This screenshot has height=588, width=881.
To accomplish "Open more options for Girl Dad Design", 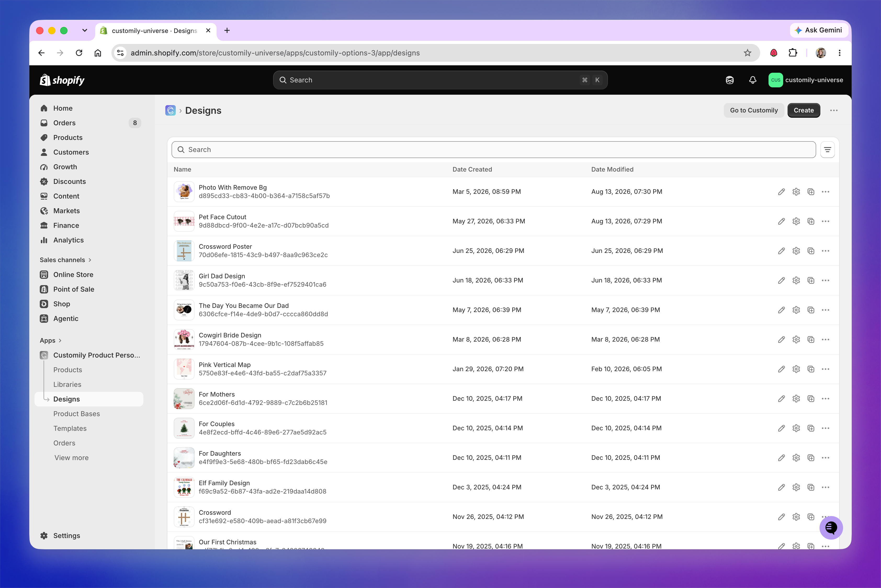I will click(x=826, y=280).
